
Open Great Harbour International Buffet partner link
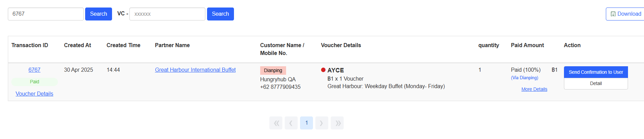click(x=195, y=70)
